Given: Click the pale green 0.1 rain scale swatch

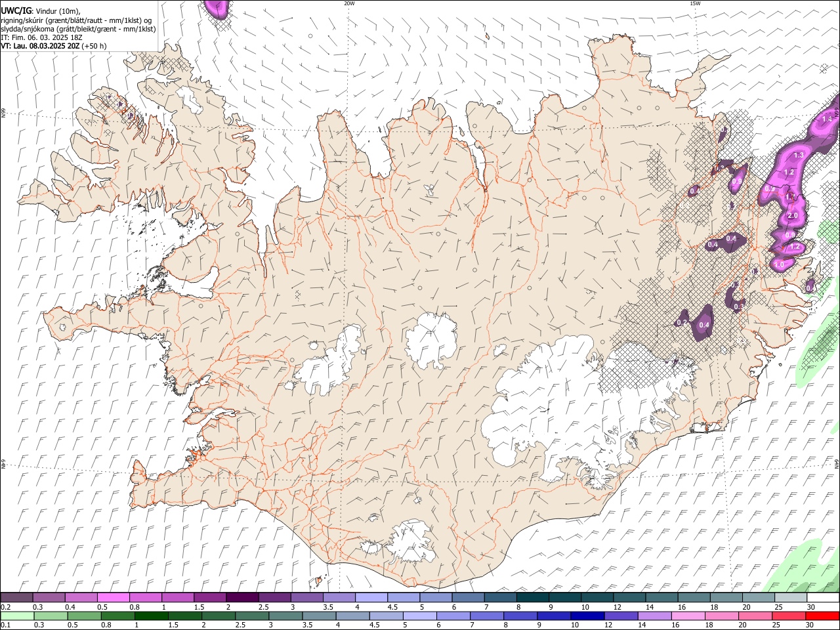Looking at the screenshot, I should tap(16, 616).
